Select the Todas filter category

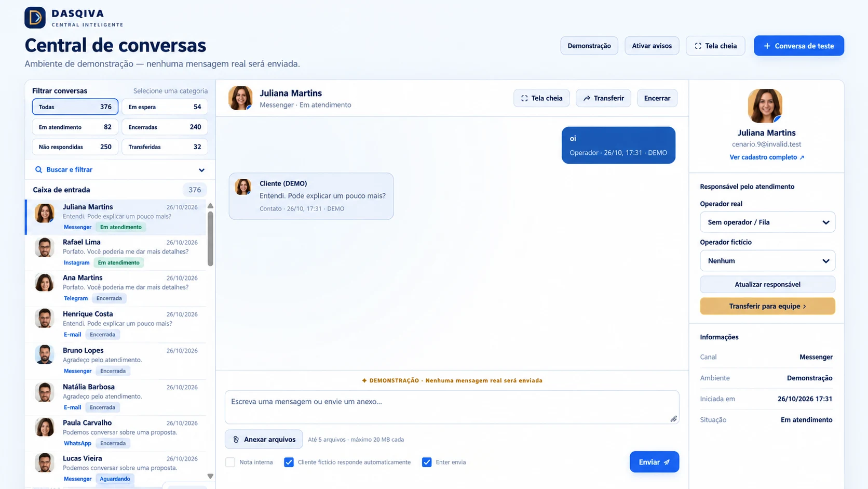click(x=75, y=107)
